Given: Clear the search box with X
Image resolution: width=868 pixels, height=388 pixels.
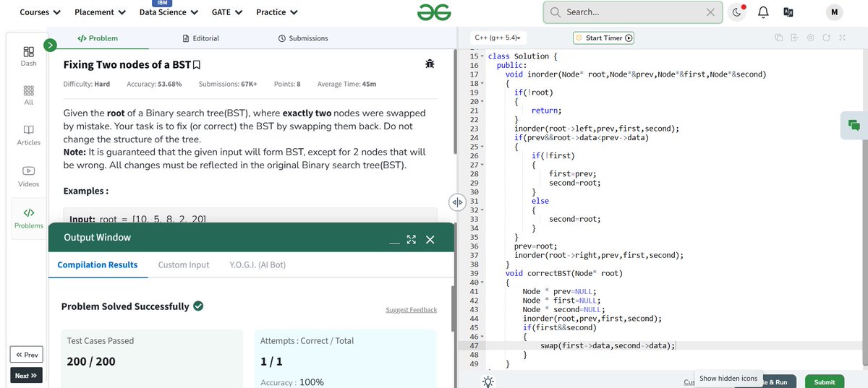Looking at the screenshot, I should pyautogui.click(x=710, y=12).
